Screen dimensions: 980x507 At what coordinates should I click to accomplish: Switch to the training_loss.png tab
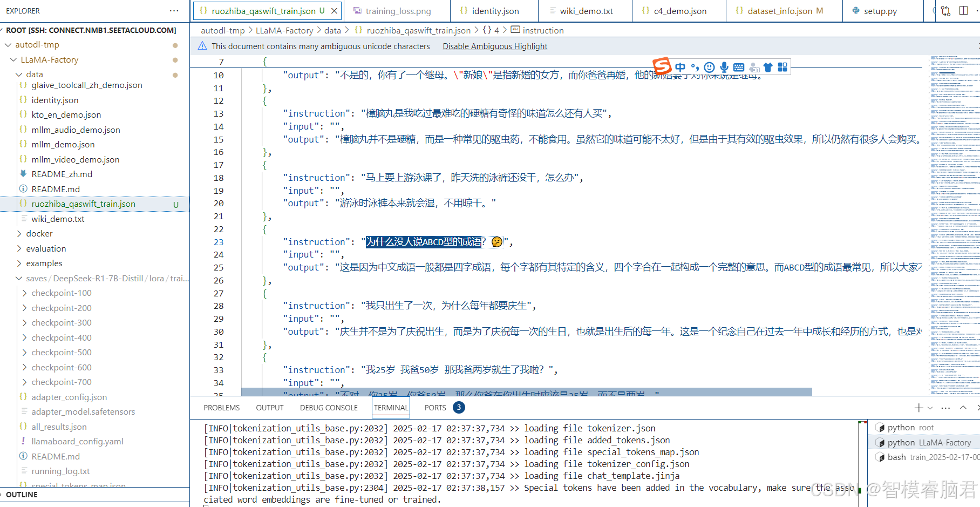pos(398,11)
